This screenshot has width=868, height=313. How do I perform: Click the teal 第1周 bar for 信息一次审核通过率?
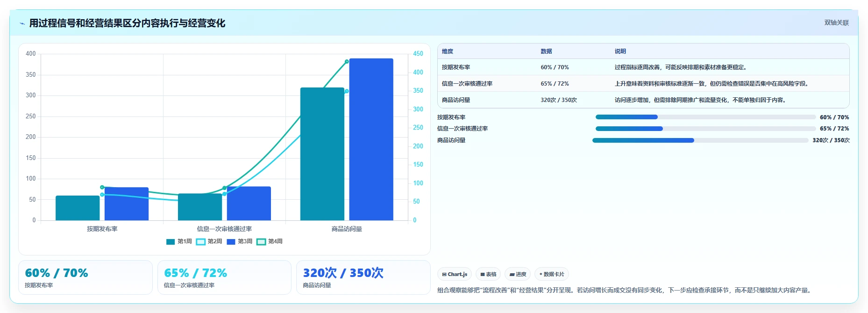[x=200, y=207]
